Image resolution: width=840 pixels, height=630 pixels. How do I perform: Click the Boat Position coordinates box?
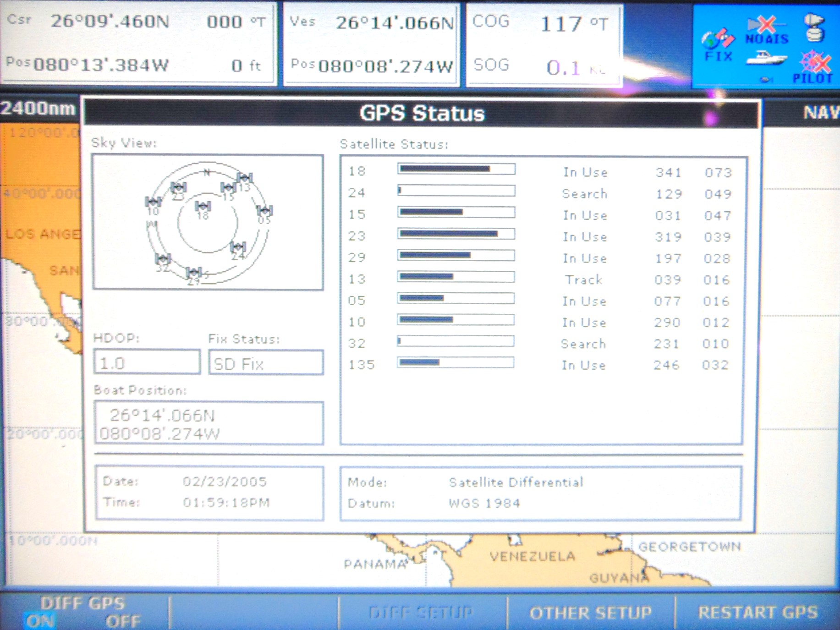tap(209, 423)
